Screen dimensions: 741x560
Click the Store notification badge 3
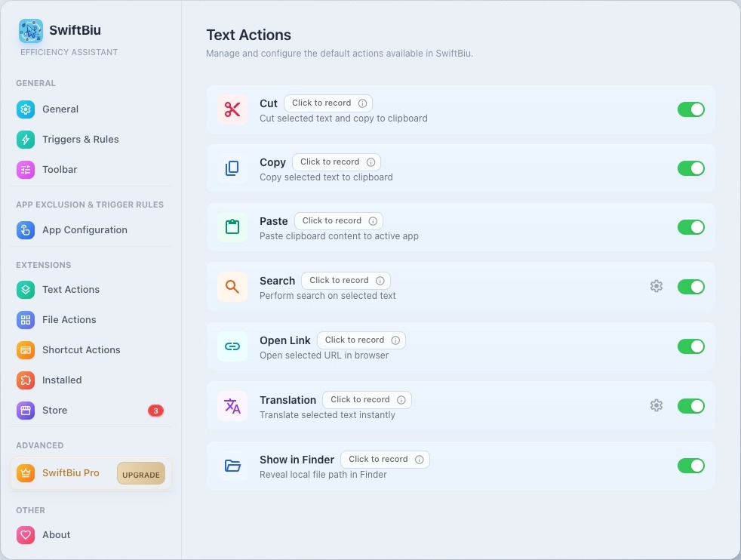pos(155,411)
